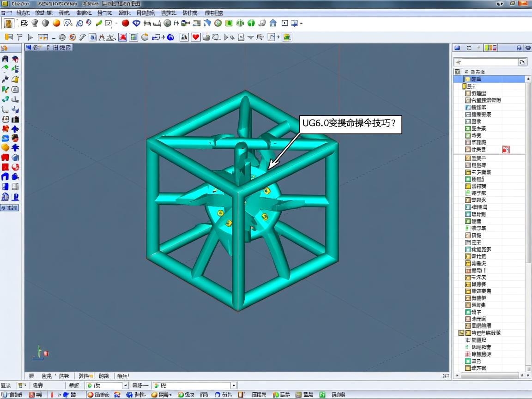
Task: Select the viewport tab above the 3D view
Action: click(48, 47)
